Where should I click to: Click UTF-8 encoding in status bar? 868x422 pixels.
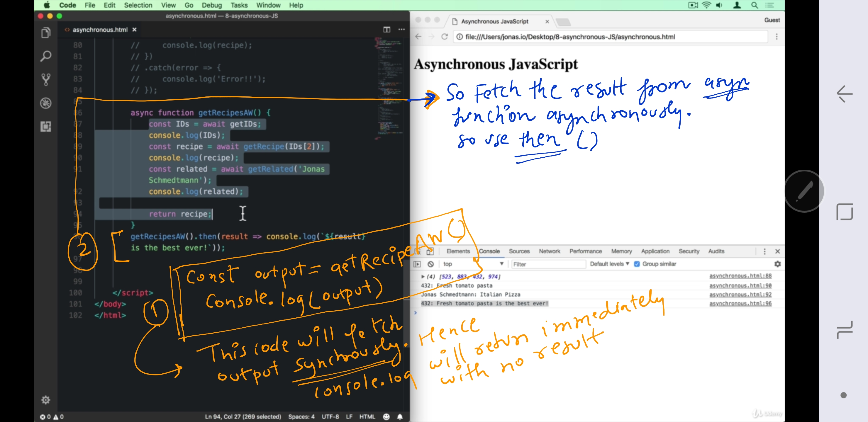pos(330,417)
